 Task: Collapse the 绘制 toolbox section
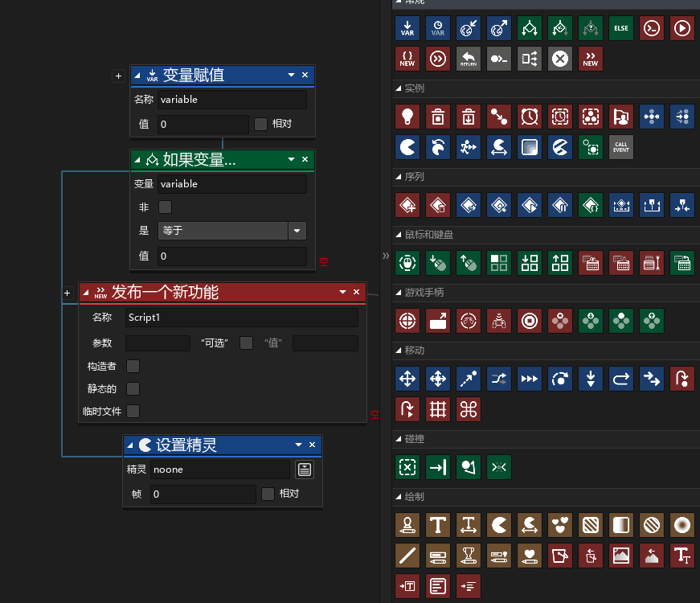398,497
